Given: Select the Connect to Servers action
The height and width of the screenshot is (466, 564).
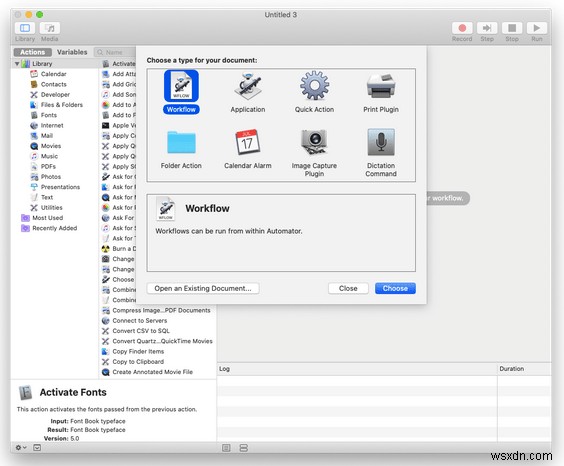Looking at the screenshot, I should (x=140, y=321).
